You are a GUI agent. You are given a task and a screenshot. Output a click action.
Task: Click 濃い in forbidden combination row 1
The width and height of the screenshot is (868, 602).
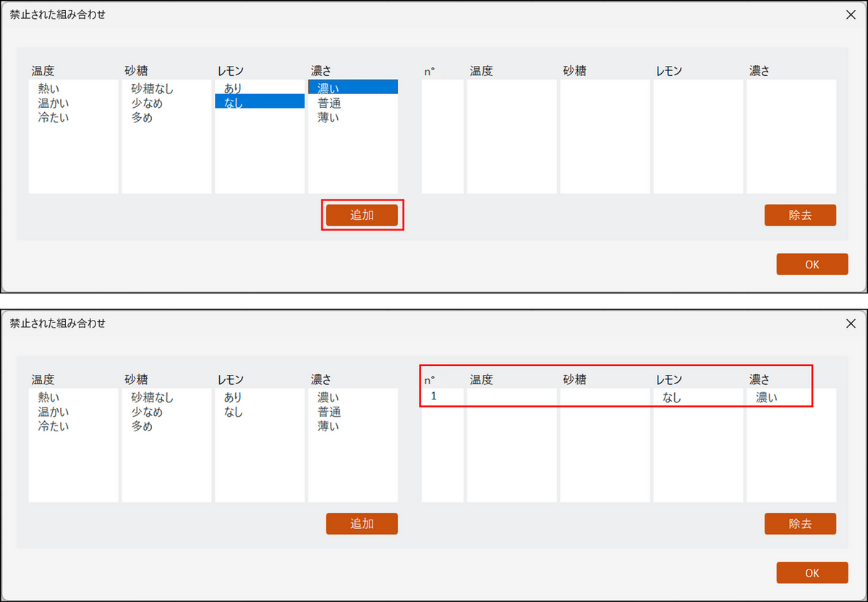[x=766, y=397]
